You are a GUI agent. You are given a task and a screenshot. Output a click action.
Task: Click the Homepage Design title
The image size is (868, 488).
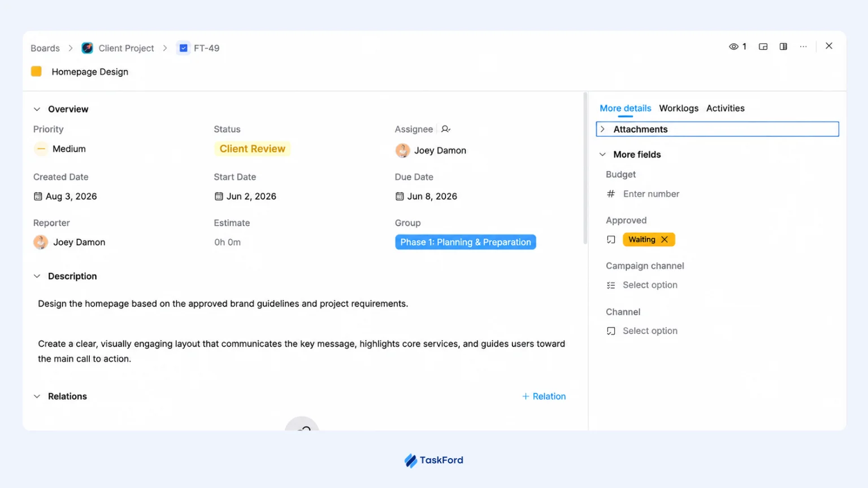point(90,72)
